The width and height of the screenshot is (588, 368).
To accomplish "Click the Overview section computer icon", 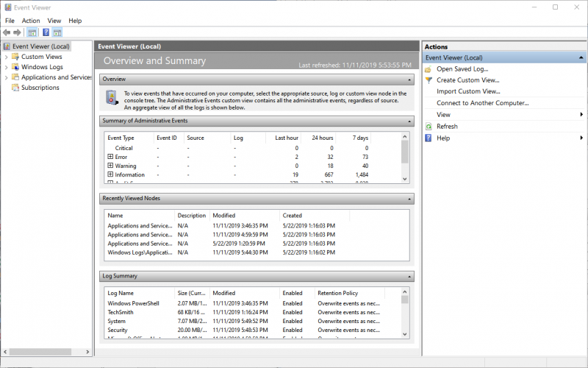I will click(x=112, y=98).
